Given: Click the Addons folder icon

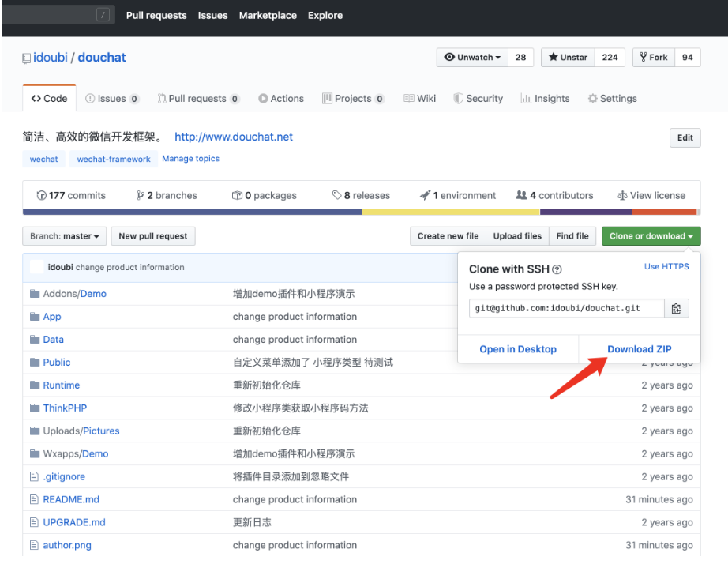Looking at the screenshot, I should click(35, 294).
